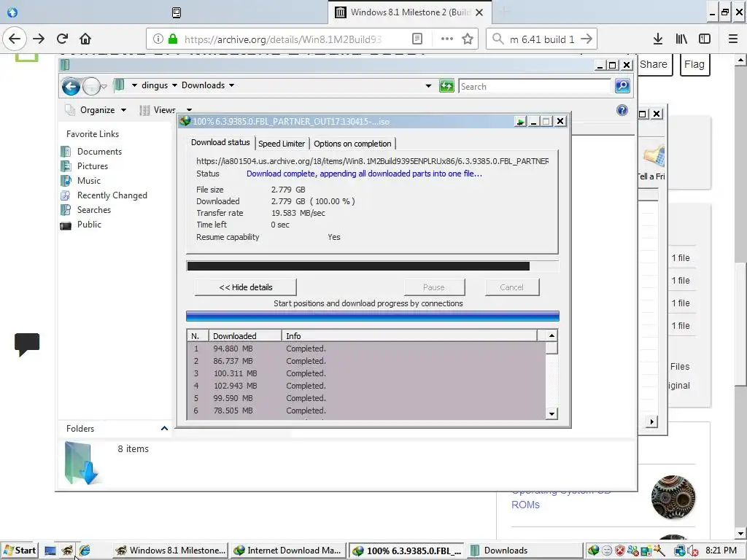The height and width of the screenshot is (560, 747).
Task: Toggle the Firefox sidebar
Action: click(x=705, y=39)
